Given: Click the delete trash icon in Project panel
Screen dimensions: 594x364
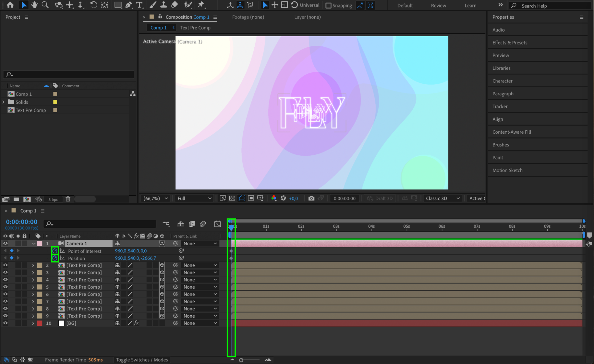Looking at the screenshot, I should [x=68, y=199].
